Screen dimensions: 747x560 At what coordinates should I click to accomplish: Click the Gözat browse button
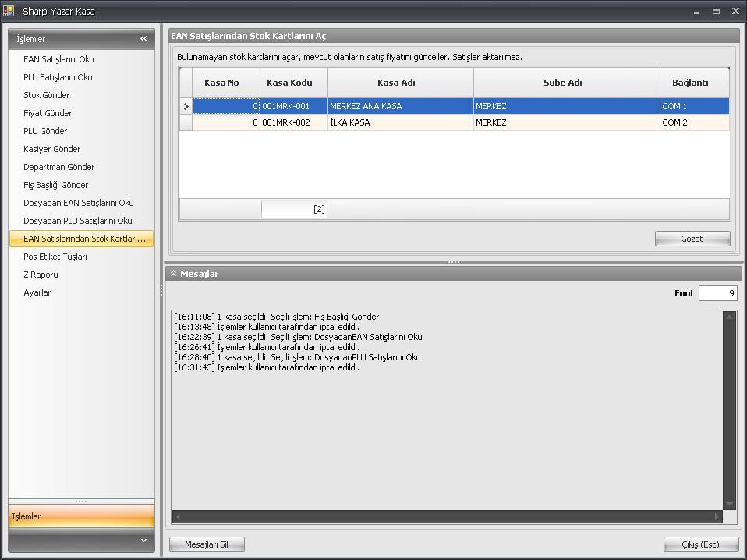[x=692, y=239]
